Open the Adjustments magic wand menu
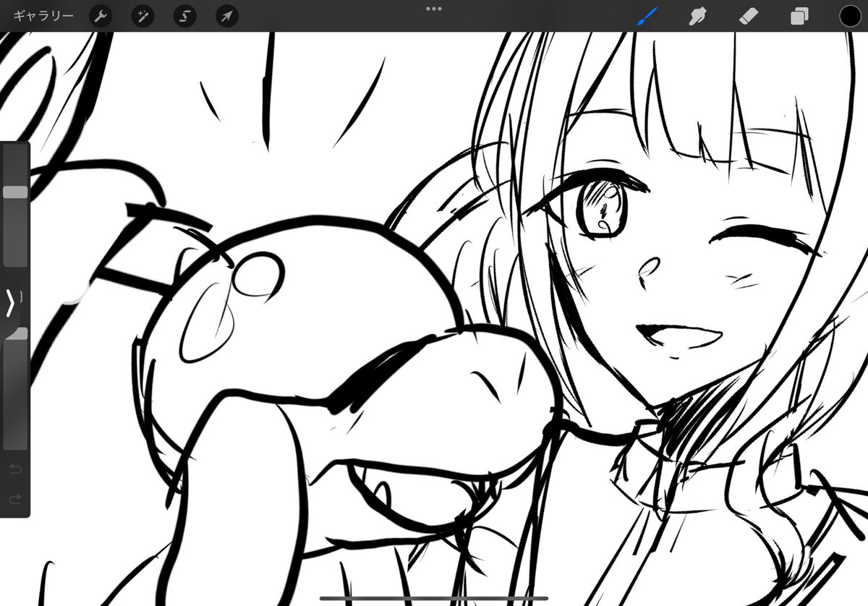Screen dimensions: 868x606 (x=142, y=16)
